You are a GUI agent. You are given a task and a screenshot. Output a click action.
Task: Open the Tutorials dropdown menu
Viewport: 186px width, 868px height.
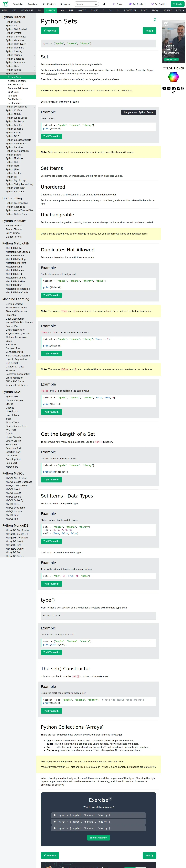click(x=18, y=4)
